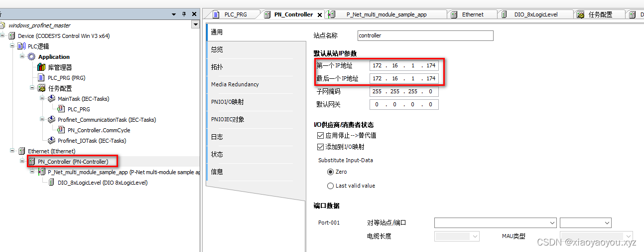This screenshot has width=644, height=252.
Task: Collapse the MainTask node
Action: pos(42,99)
